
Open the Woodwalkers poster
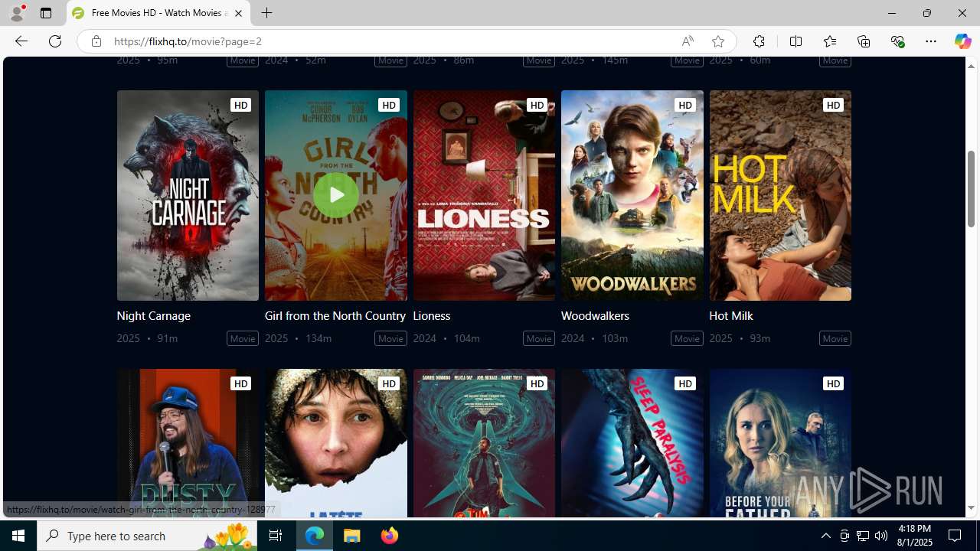(x=632, y=195)
